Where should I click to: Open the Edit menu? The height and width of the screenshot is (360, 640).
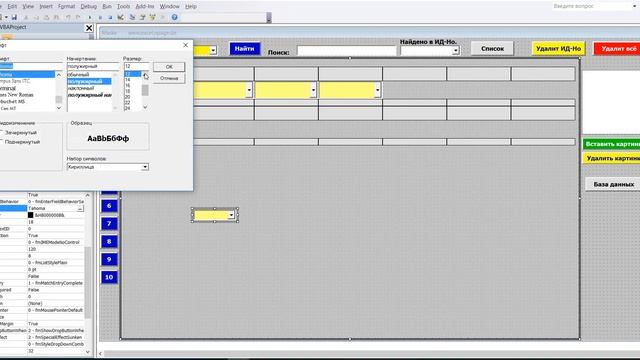pyautogui.click(x=12, y=7)
